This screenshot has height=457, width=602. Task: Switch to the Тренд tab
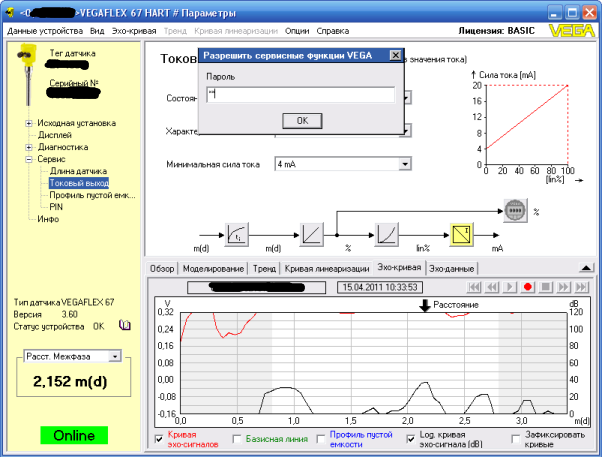264,269
